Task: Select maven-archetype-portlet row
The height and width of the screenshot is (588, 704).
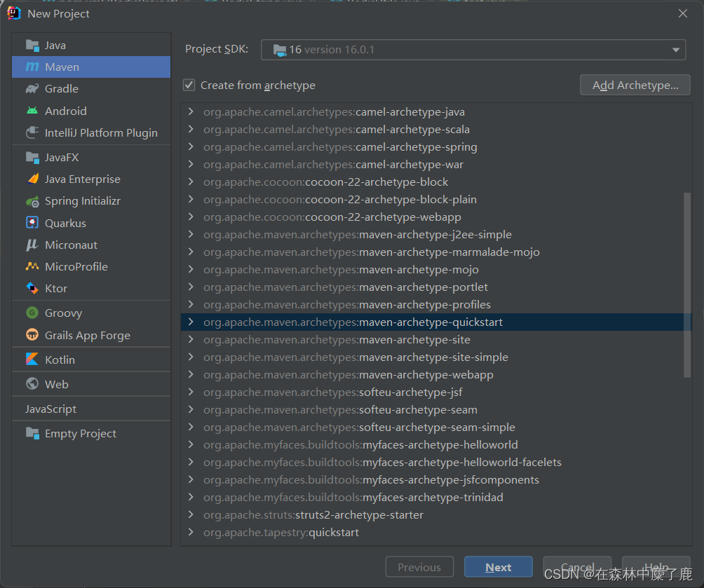Action: click(436, 287)
